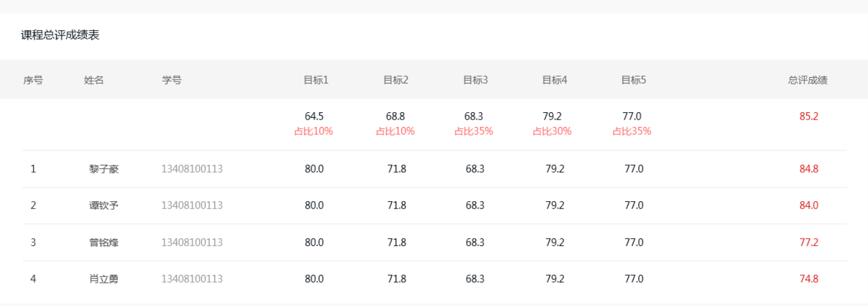Click student ID in row 2
Viewport: 868px width, 306px height.
[192, 205]
